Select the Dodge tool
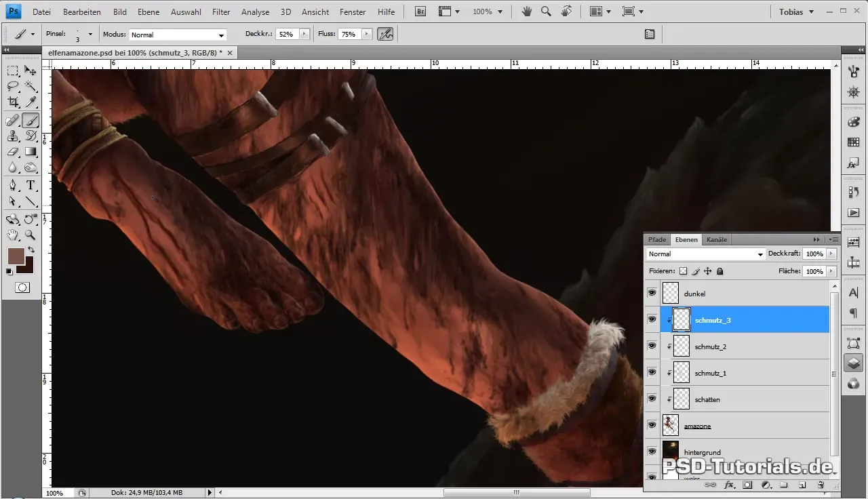 click(x=31, y=167)
